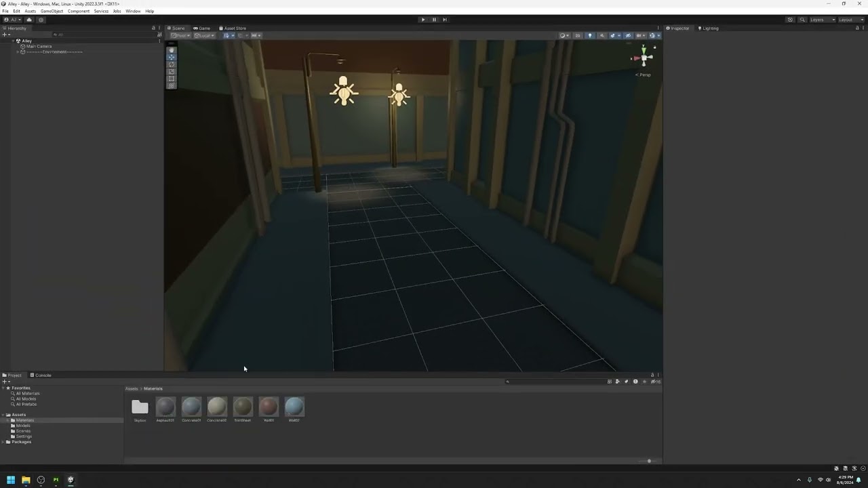868x488 pixels.
Task: Open the Component menu
Action: (79, 11)
